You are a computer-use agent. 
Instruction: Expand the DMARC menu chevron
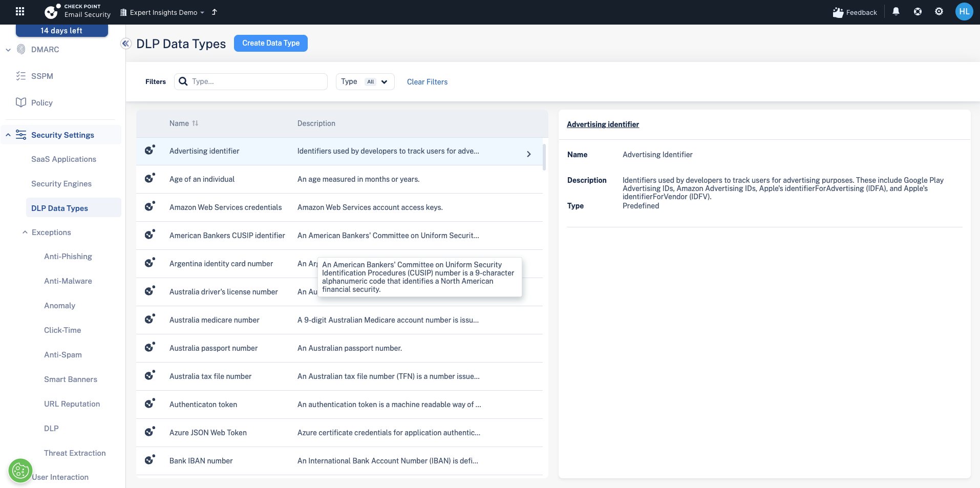point(8,50)
